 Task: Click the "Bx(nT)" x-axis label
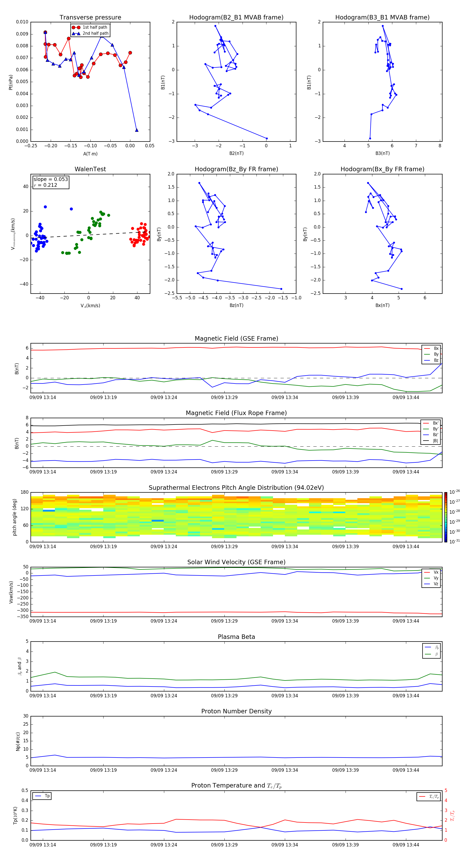[382, 305]
